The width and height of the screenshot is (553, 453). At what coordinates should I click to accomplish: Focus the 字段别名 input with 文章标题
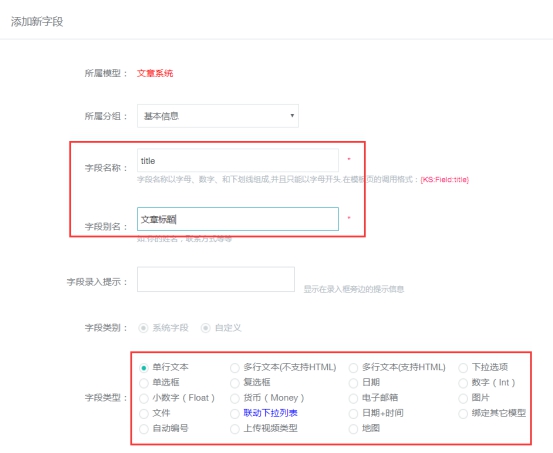click(x=238, y=219)
